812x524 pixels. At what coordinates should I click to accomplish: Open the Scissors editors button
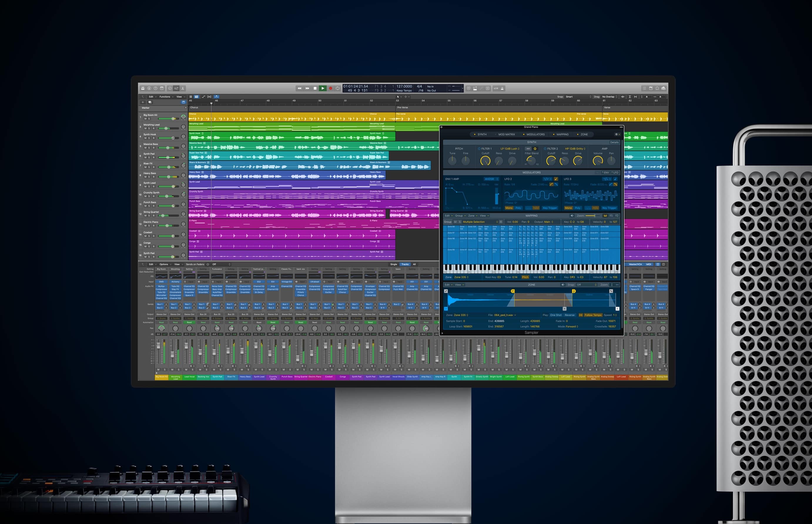pos(183,88)
